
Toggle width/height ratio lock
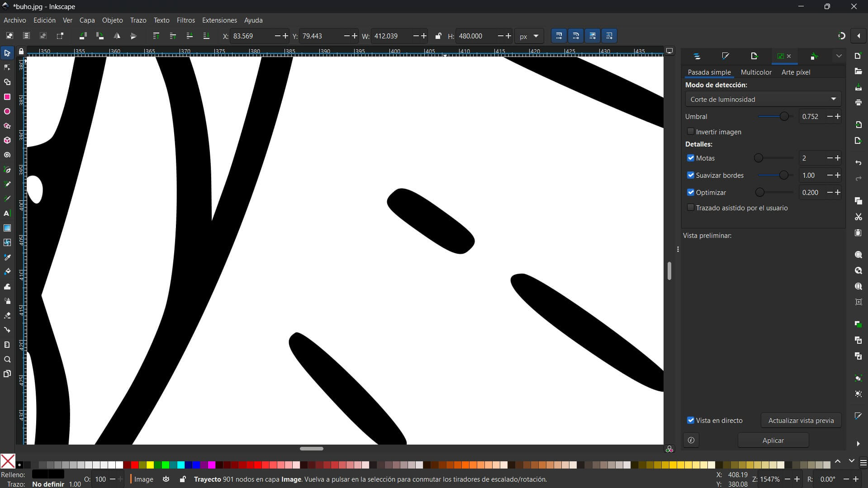click(x=438, y=36)
